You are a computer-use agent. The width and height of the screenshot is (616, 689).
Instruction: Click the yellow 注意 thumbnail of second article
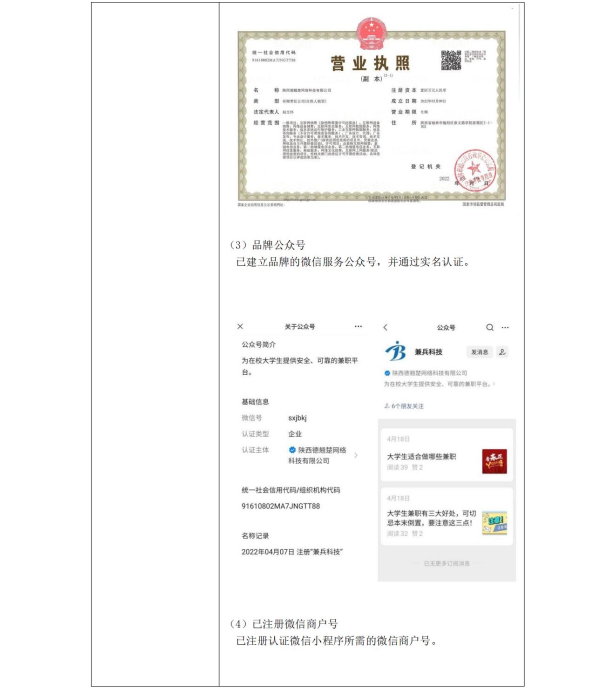494,522
